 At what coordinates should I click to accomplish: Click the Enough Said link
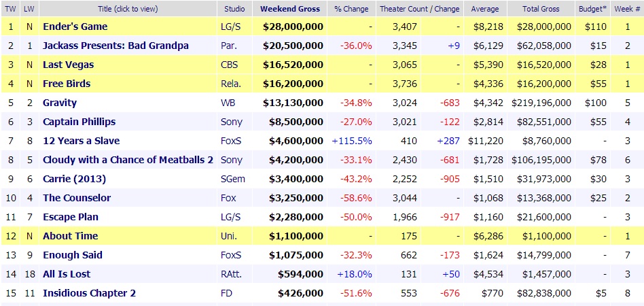(x=73, y=255)
